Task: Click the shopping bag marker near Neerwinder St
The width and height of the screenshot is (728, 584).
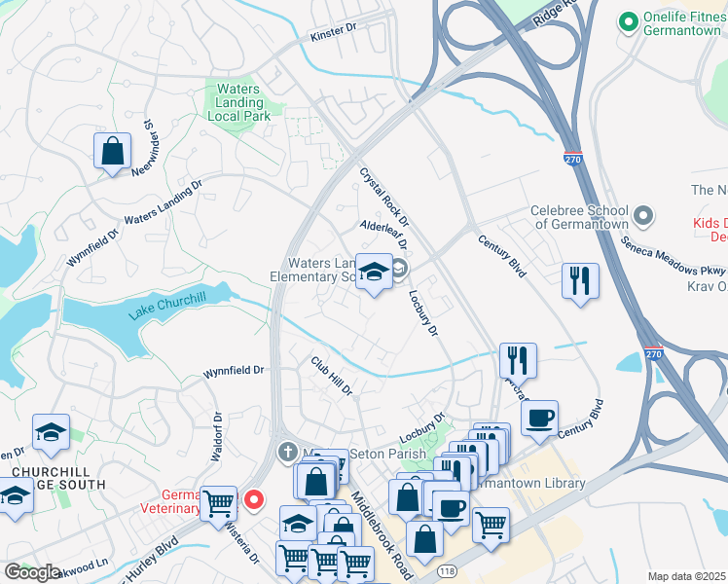Action: point(112,153)
